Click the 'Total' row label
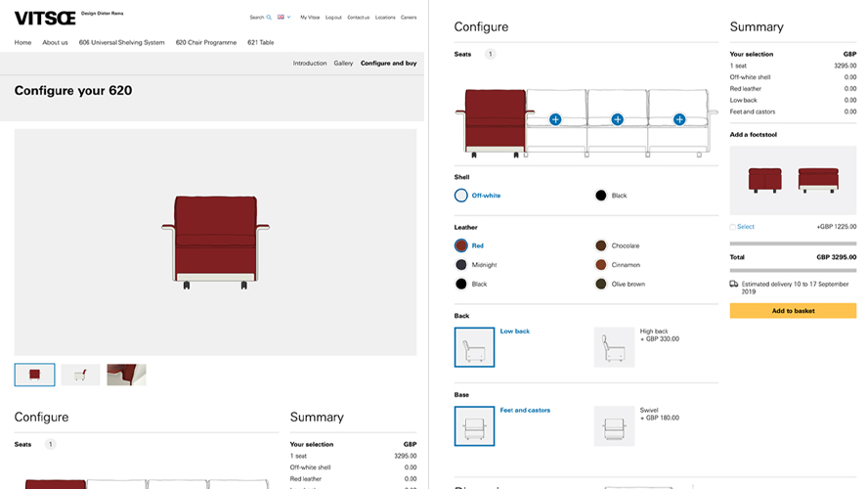This screenshot has height=489, width=868. coord(737,257)
